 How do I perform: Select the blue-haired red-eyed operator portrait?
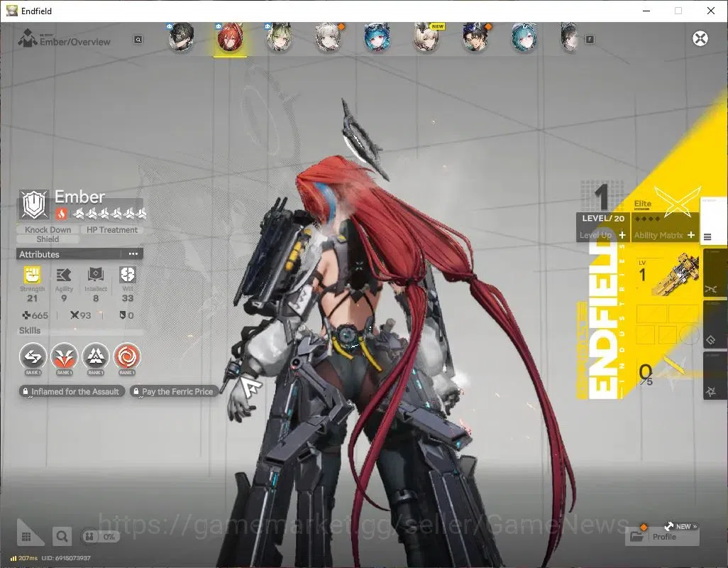377,37
